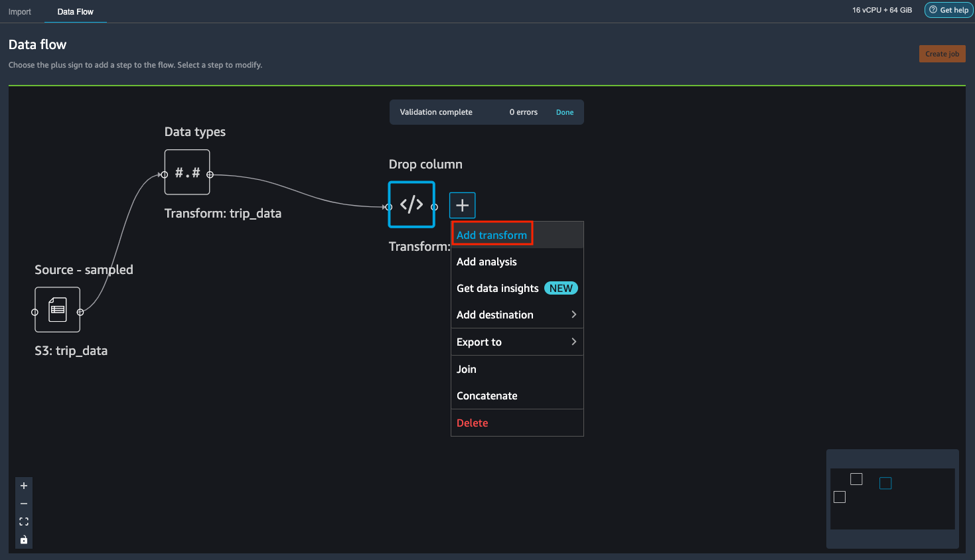Choose Join from the step menu
This screenshot has width=975, height=560.
coord(466,369)
